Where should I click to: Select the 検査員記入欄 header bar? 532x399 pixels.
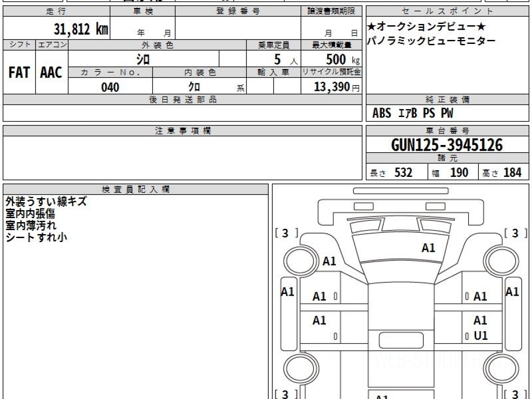(136, 189)
